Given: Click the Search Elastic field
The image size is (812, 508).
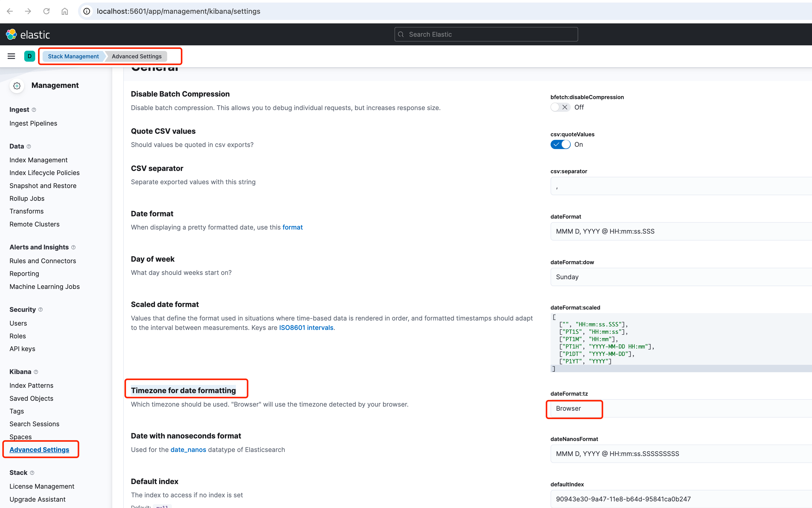Looking at the screenshot, I should click(x=486, y=34).
